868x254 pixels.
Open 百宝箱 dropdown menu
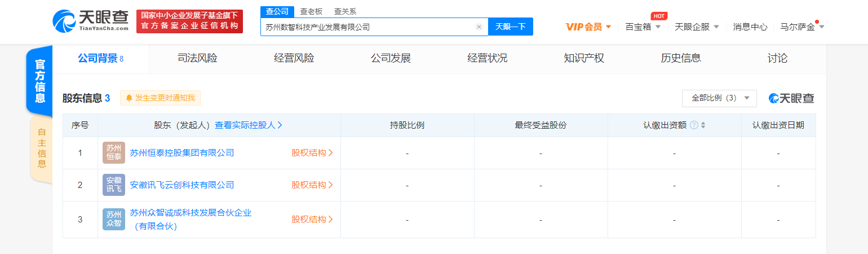(x=643, y=27)
